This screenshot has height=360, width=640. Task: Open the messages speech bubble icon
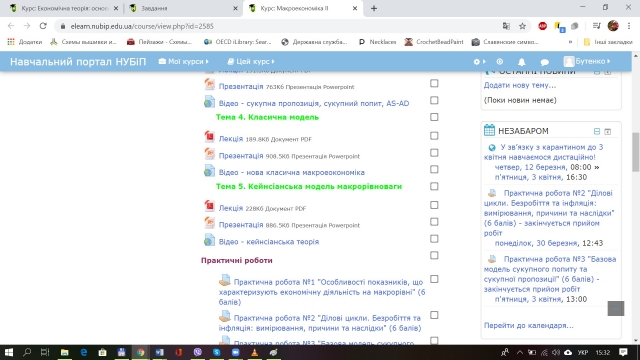(x=544, y=62)
